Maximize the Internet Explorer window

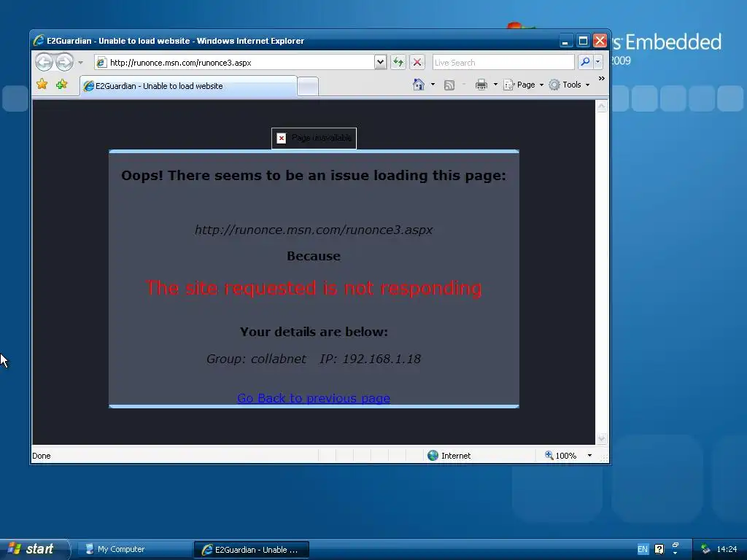coord(583,41)
